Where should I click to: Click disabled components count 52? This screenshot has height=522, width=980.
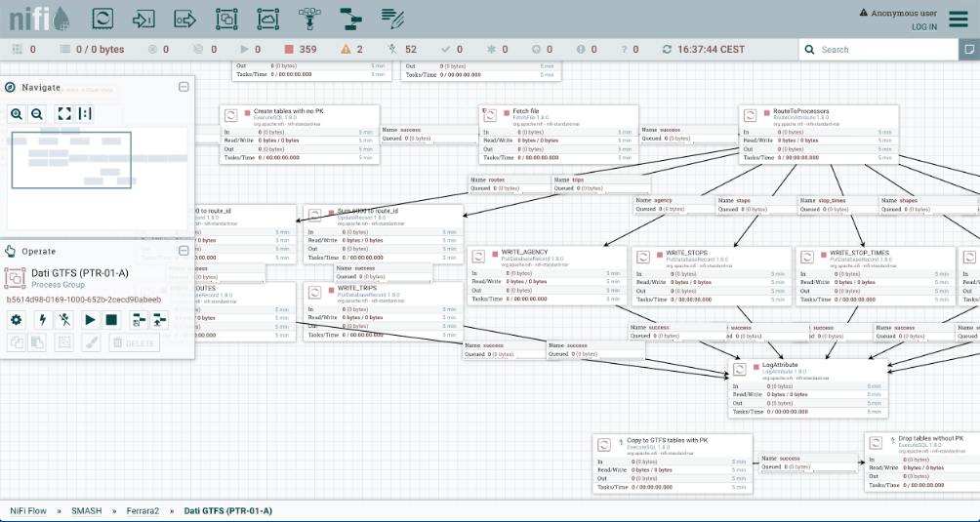coord(402,50)
